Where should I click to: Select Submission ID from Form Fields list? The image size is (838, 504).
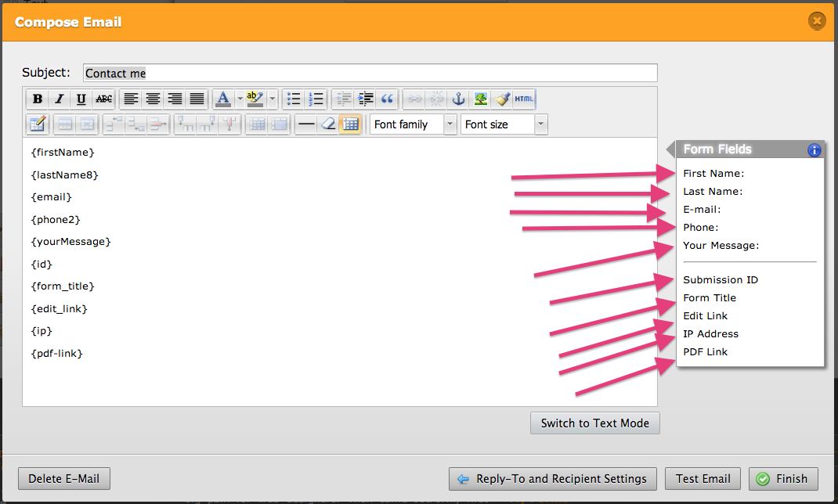tap(720, 280)
